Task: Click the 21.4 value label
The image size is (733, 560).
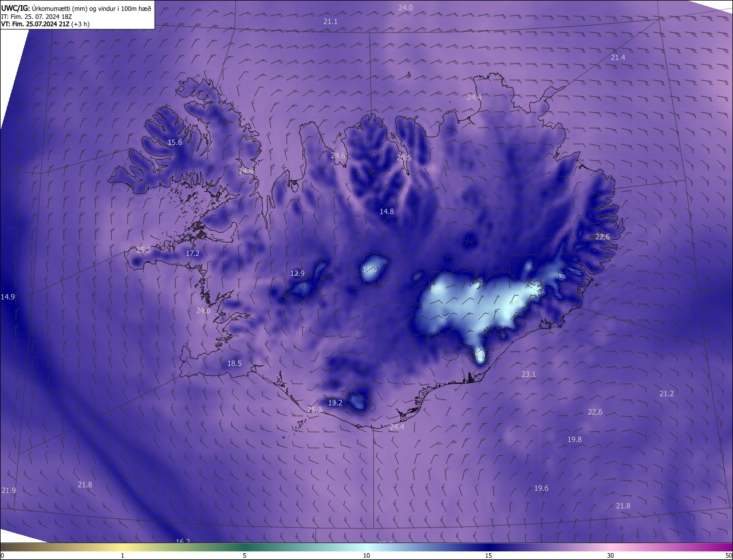Action: [x=618, y=58]
